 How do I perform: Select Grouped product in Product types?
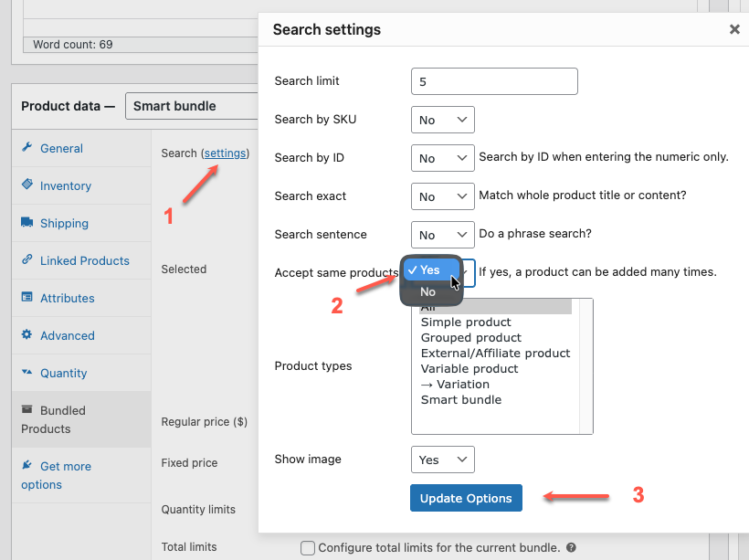tap(495, 338)
